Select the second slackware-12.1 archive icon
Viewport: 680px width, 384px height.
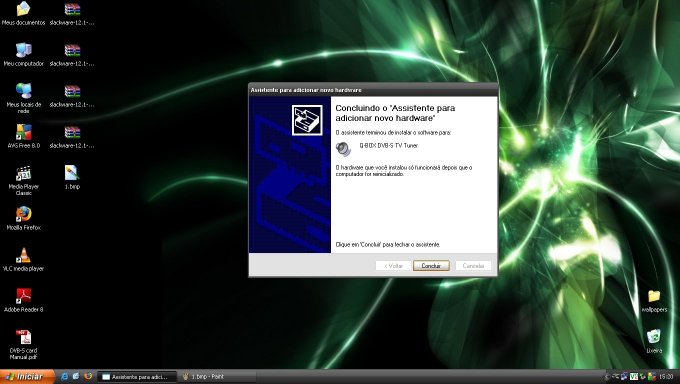tap(72, 54)
